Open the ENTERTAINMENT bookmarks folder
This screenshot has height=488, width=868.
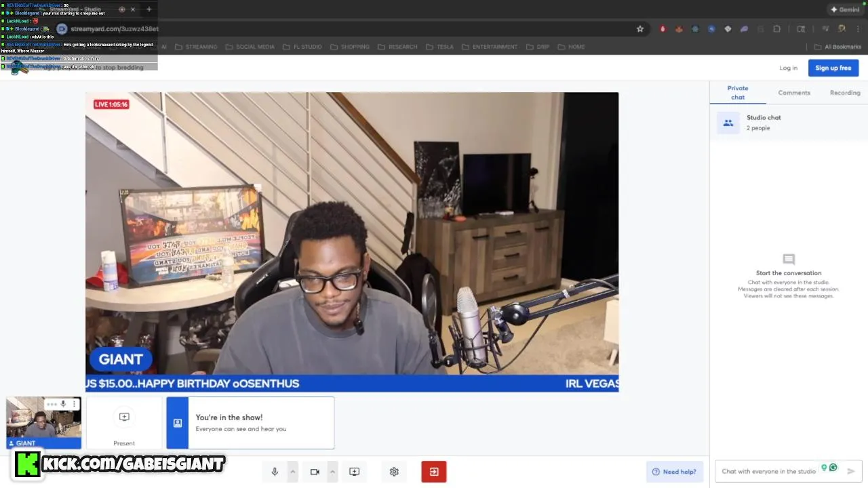[x=489, y=47]
